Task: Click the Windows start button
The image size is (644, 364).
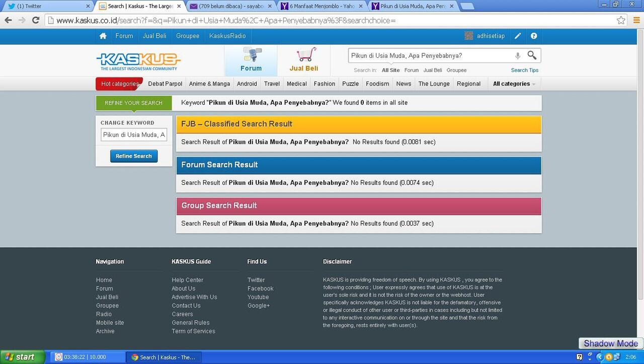Action: click(23, 357)
